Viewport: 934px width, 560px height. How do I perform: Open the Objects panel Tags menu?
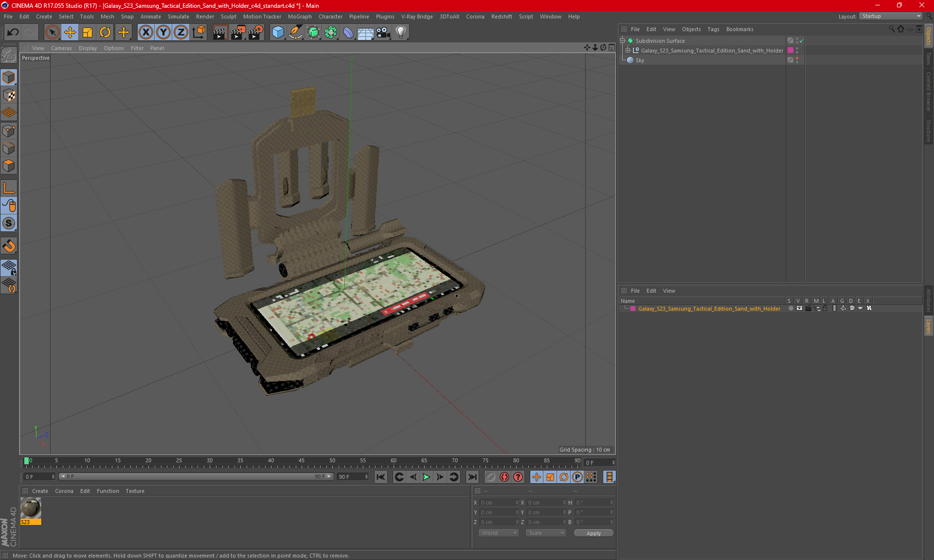point(713,29)
